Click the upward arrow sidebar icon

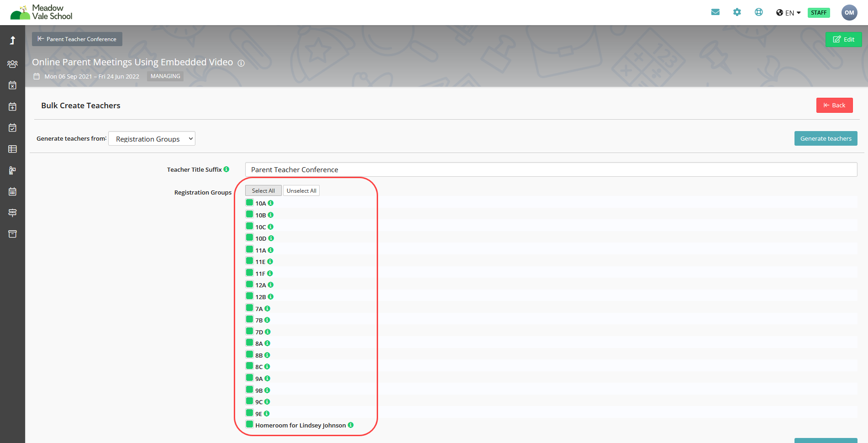12,40
